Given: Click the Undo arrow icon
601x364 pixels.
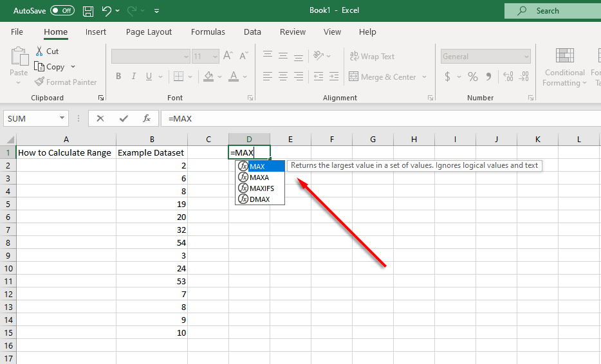Looking at the screenshot, I should pos(107,11).
